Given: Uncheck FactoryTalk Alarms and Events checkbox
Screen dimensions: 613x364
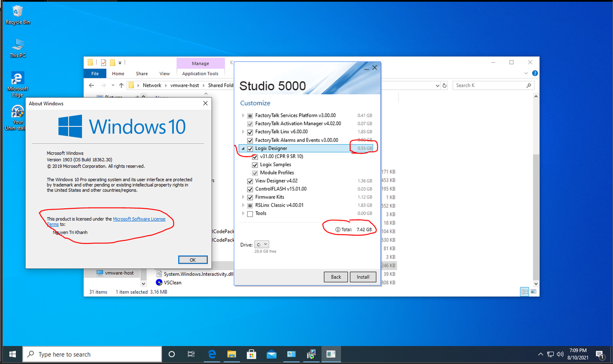Looking at the screenshot, I should [x=250, y=140].
